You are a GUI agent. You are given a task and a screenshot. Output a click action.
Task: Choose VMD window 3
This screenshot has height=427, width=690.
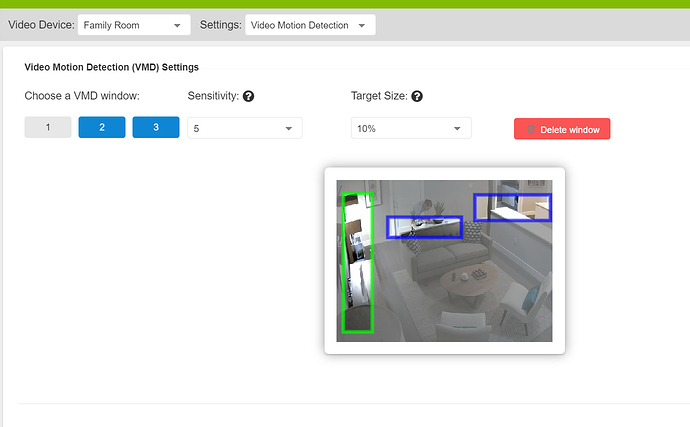point(156,128)
